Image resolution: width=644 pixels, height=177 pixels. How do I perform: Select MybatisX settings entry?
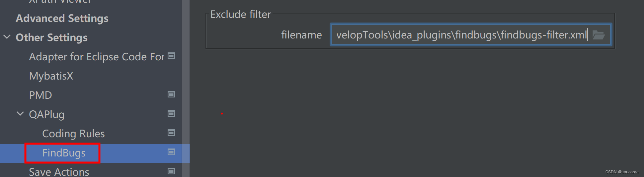click(51, 76)
